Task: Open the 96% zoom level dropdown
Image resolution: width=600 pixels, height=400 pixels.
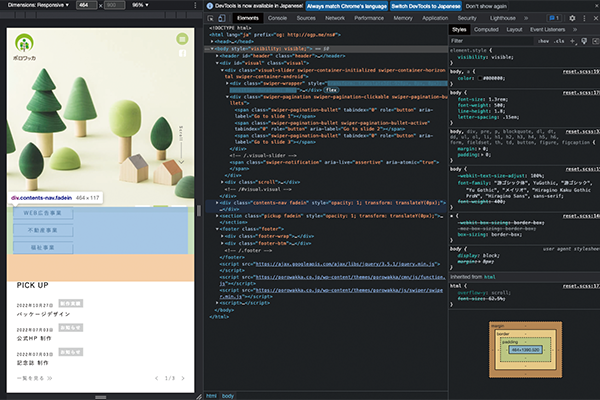Action: (141, 5)
